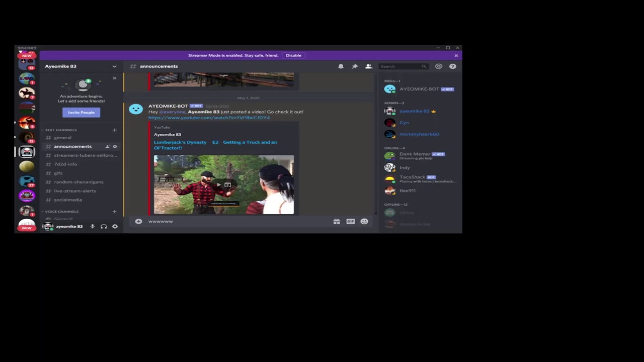
Task: Open the server icon with badge 5
Action: coord(27,122)
